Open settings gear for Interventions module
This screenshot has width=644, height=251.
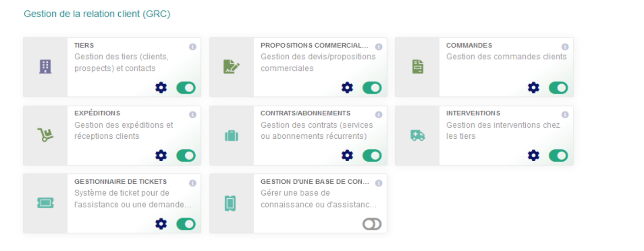coord(534,156)
